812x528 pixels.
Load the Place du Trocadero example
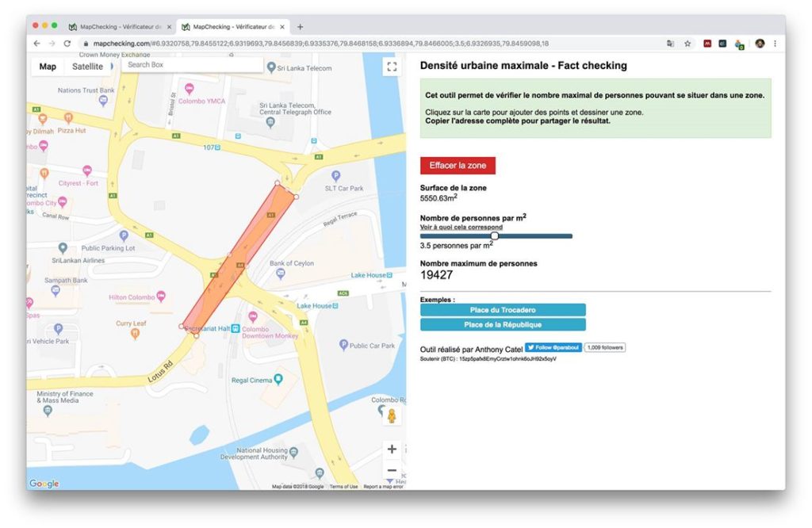(503, 310)
